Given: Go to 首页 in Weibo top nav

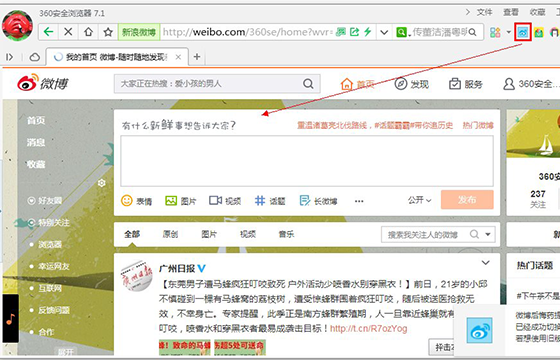Looking at the screenshot, I should pyautogui.click(x=357, y=84).
